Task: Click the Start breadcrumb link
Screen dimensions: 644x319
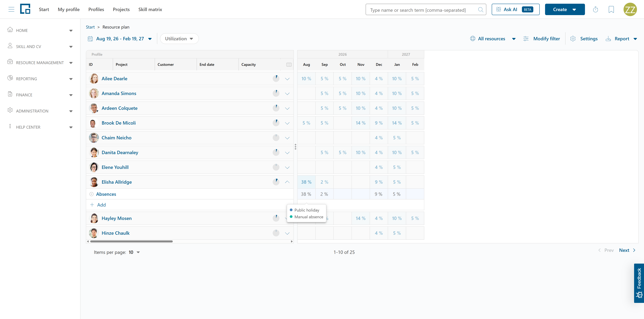Action: click(90, 27)
